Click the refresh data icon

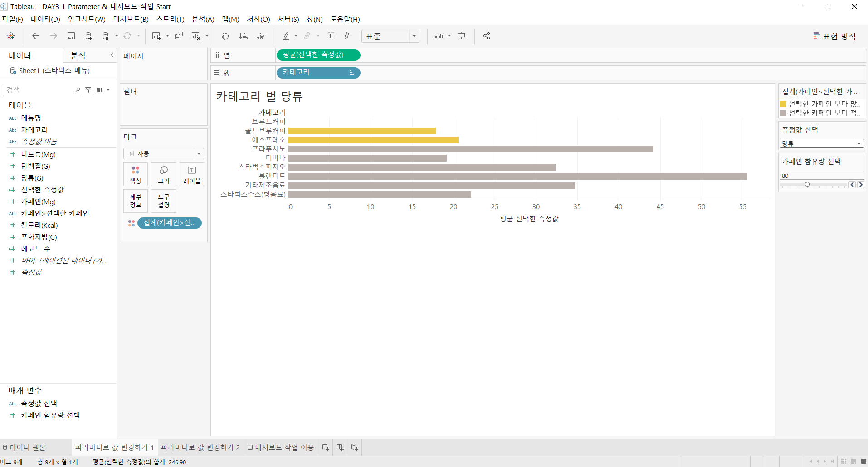tap(127, 36)
